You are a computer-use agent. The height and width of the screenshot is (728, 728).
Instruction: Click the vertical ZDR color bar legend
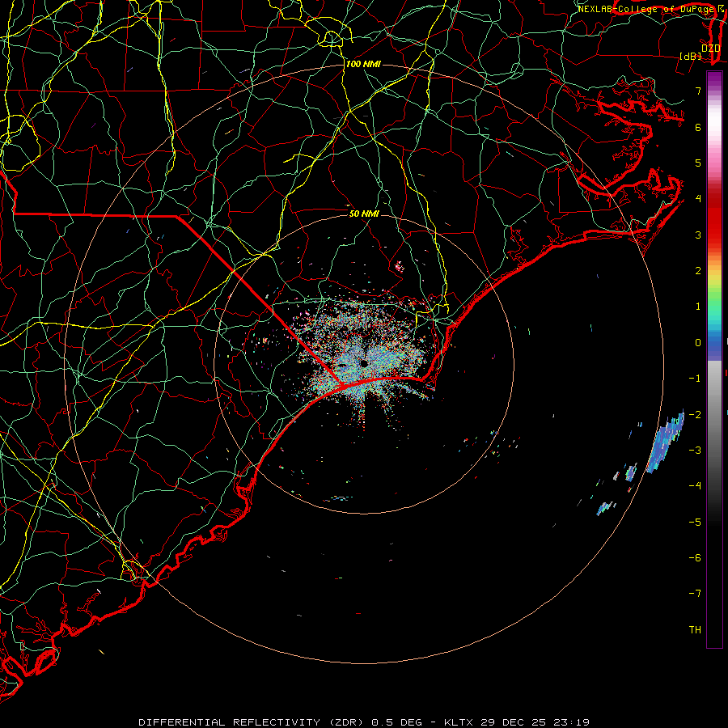pos(714,359)
